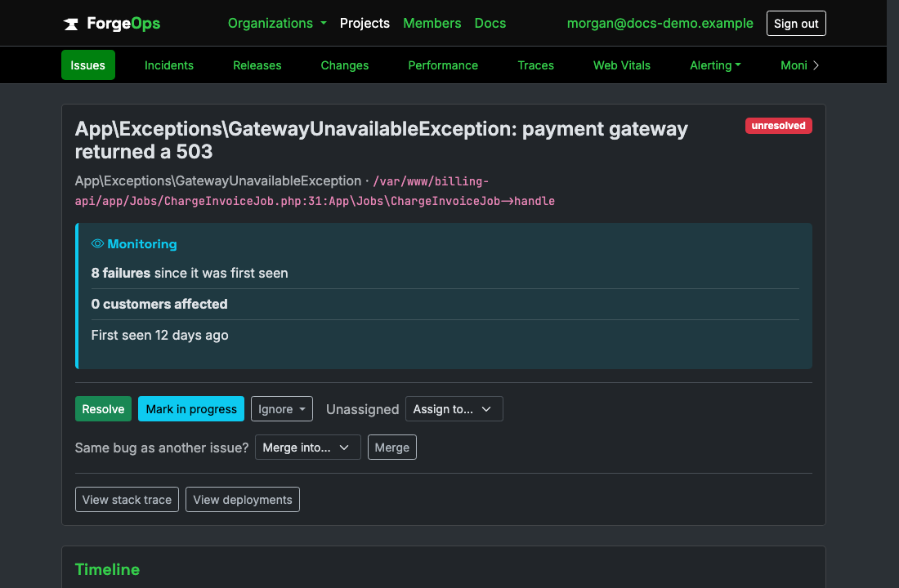Click the Resolve button
Viewport: 899px width, 588px height.
103,409
